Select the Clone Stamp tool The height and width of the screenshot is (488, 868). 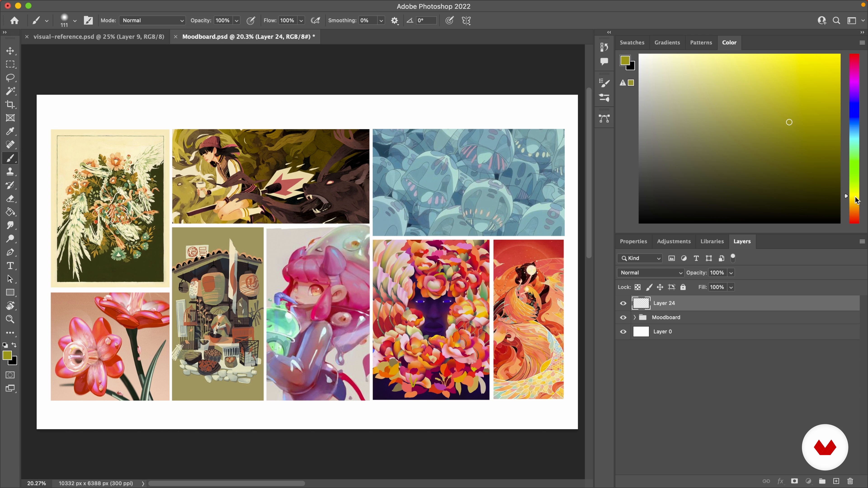point(10,172)
